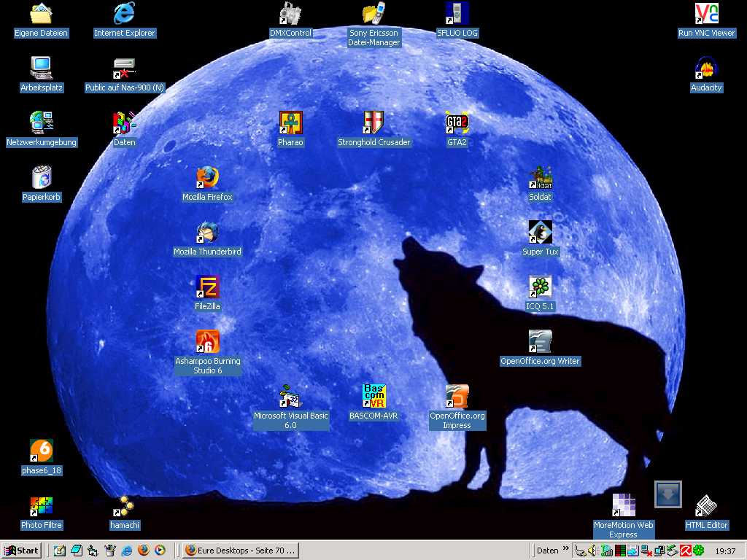This screenshot has width=747, height=560.
Task: Launch Windows Media Player from quick launch
Action: pyautogui.click(x=160, y=551)
